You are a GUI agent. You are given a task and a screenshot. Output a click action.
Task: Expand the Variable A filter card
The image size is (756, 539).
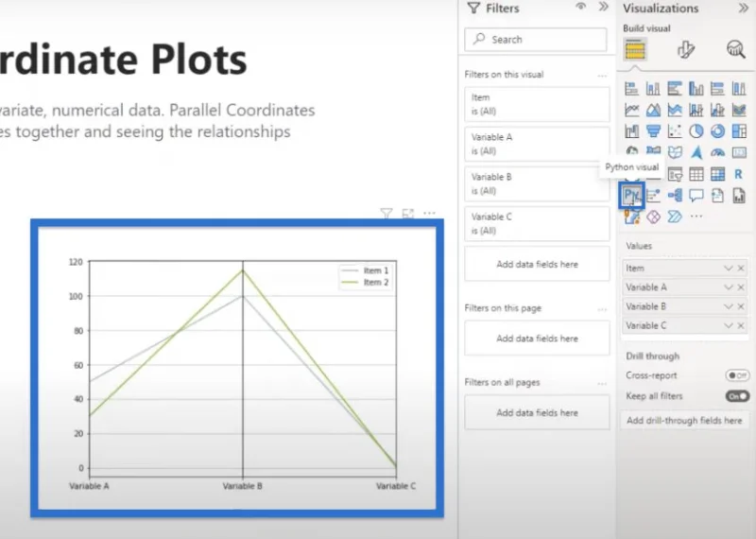point(537,145)
